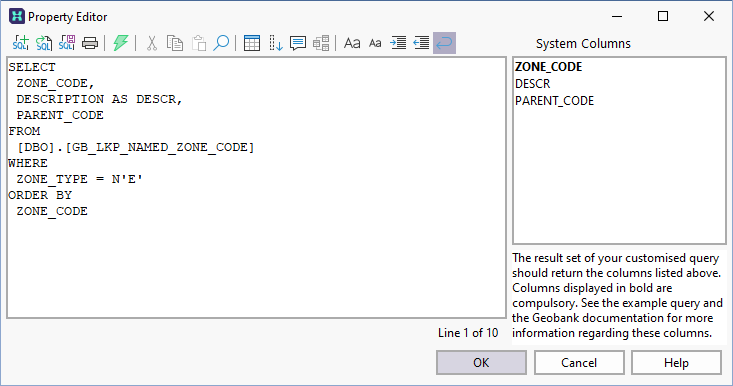The width and height of the screenshot is (733, 386).
Task: Maximize the Property Editor window
Action: [663, 16]
